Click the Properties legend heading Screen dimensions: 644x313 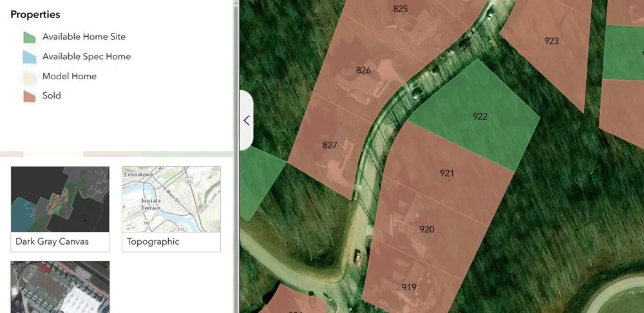point(35,14)
